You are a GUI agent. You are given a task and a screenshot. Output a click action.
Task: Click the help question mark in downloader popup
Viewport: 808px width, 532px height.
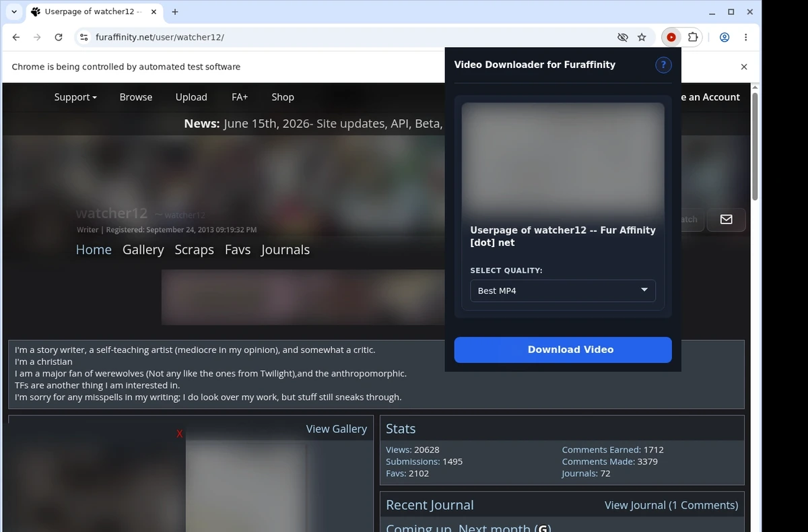(663, 65)
